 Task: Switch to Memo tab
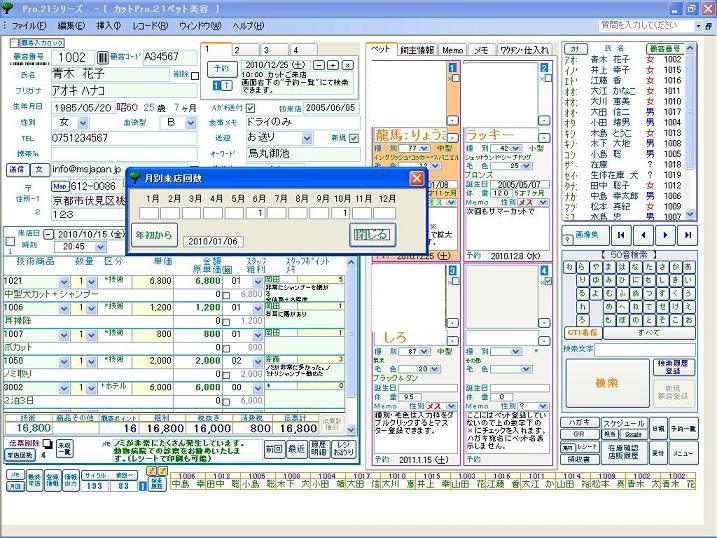tap(453, 50)
